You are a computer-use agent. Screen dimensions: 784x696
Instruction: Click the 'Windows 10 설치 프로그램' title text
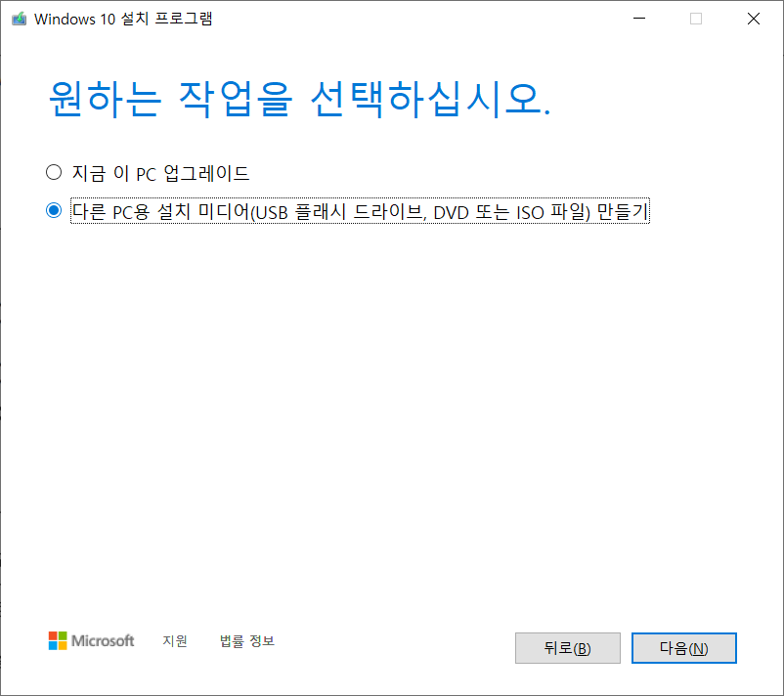[123, 19]
